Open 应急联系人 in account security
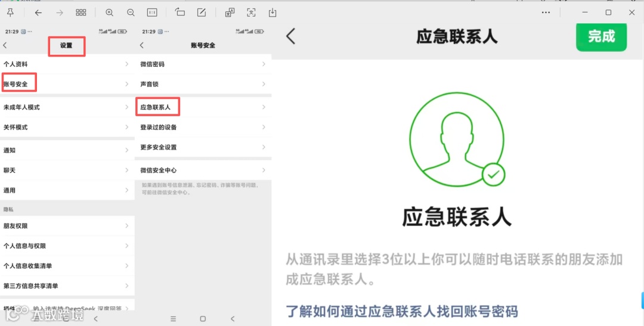 coord(203,107)
